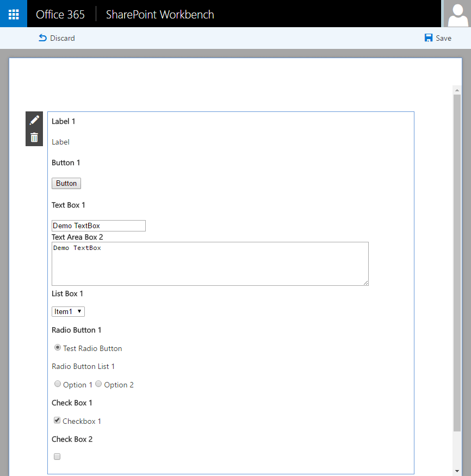
Task: Click the Radio Button 1 heading text
Action: 76,330
